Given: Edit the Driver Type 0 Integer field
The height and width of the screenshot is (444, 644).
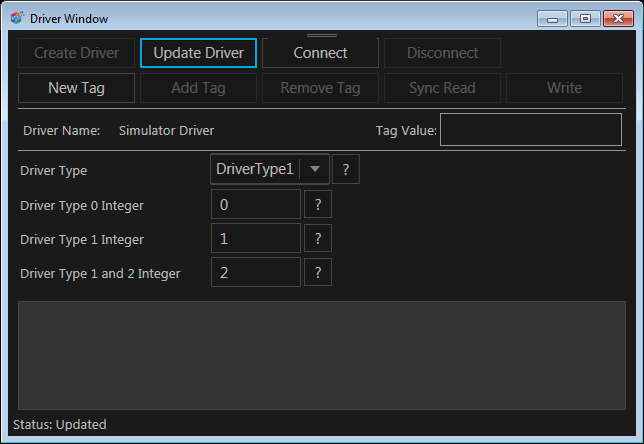Looking at the screenshot, I should [256, 204].
